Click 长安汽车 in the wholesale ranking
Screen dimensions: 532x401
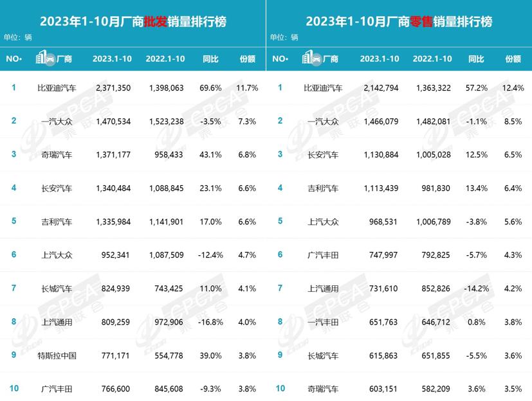click(x=57, y=188)
